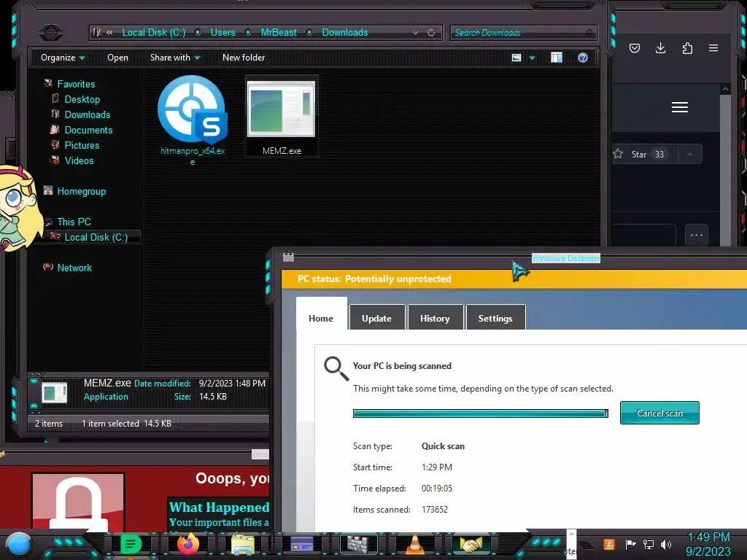Switch to Windows Defender taskbar icon
Screen dimensions: 747x560
[358, 544]
